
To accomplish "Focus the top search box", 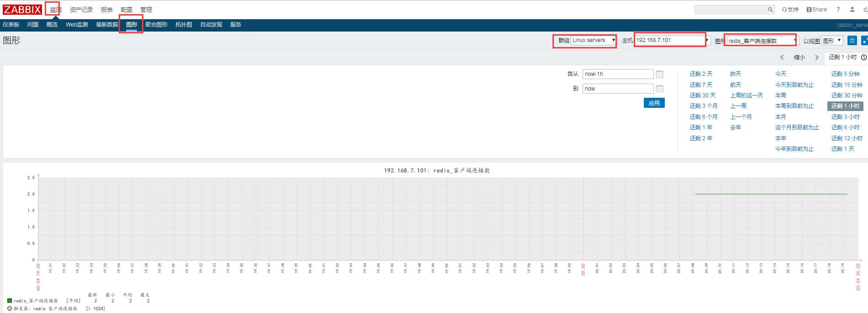I will (730, 10).
